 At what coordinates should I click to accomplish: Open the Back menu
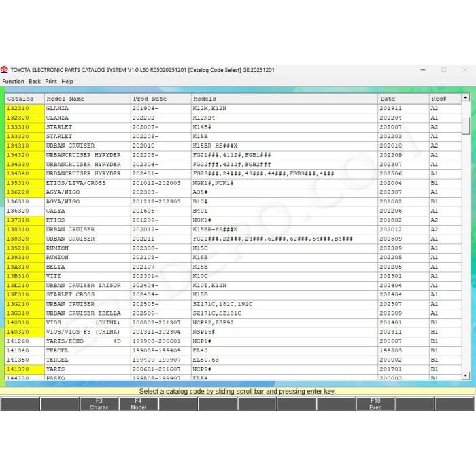[x=35, y=82]
